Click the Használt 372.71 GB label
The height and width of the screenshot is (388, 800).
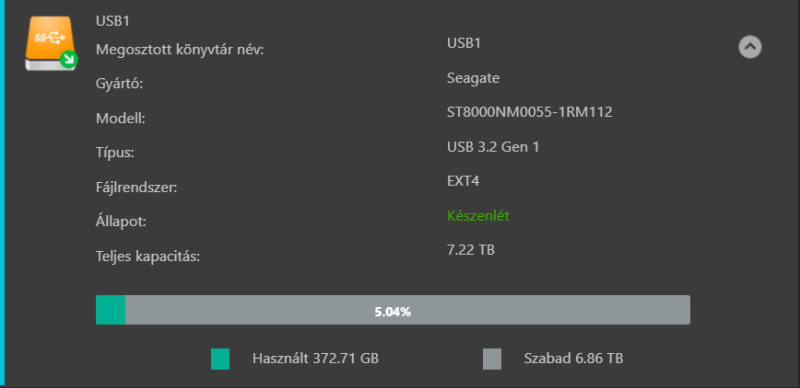click(x=315, y=358)
